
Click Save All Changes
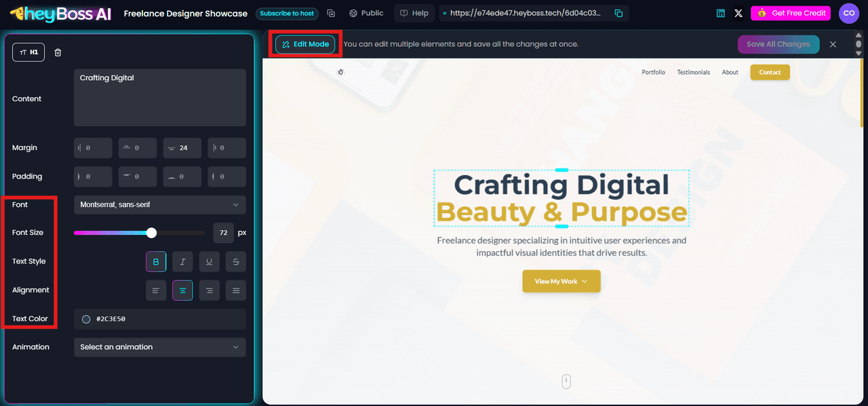tap(778, 44)
